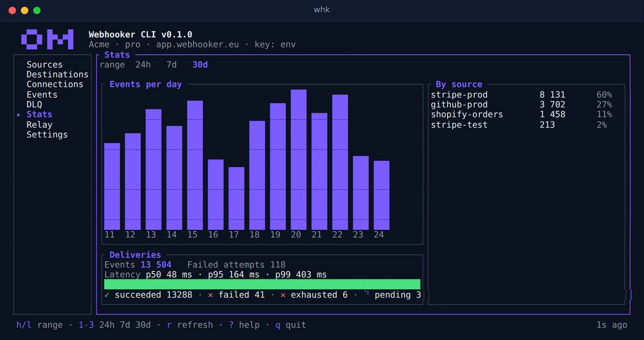Click the bar for day 17
644x340 pixels.
237,198
